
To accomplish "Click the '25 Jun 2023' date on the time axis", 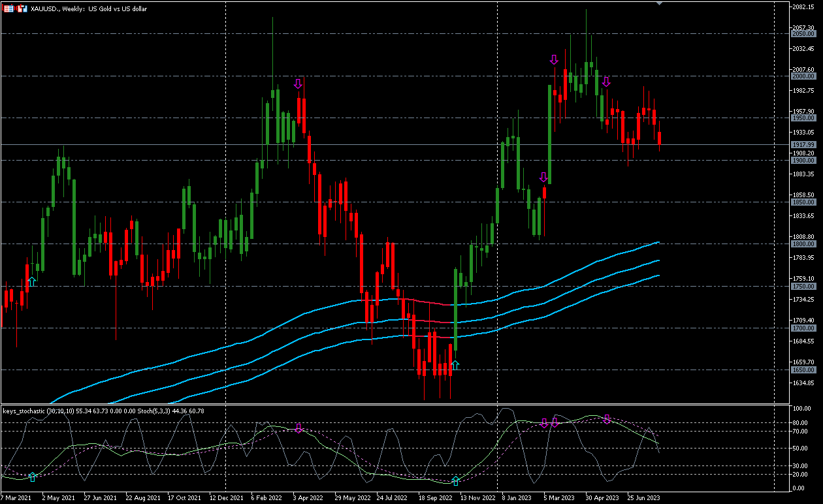I will click(x=643, y=498).
